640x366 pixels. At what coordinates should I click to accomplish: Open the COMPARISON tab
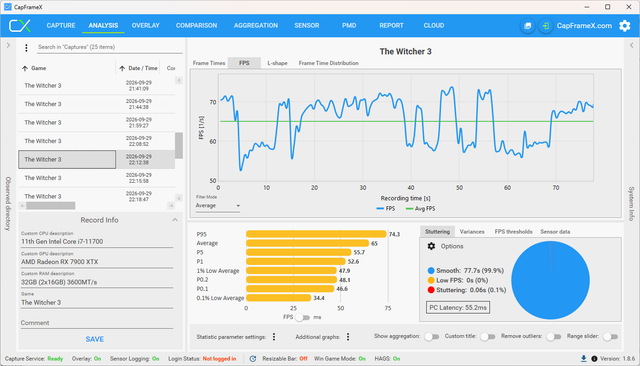click(x=196, y=26)
